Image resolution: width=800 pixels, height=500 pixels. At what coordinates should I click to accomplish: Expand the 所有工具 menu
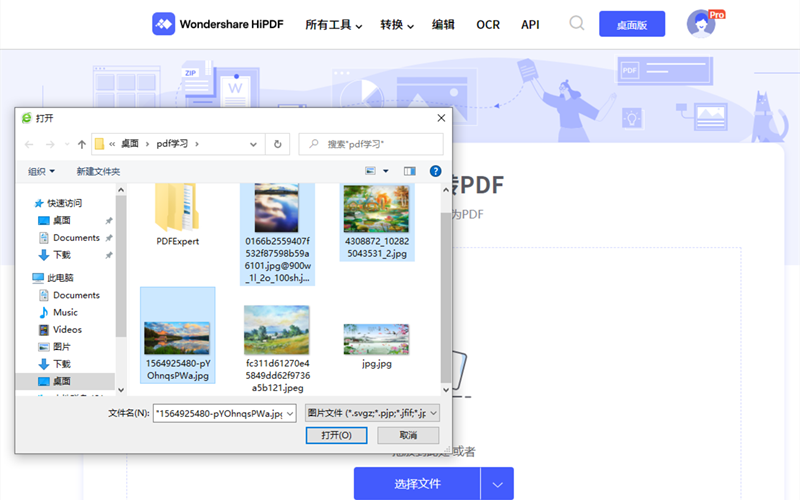333,24
